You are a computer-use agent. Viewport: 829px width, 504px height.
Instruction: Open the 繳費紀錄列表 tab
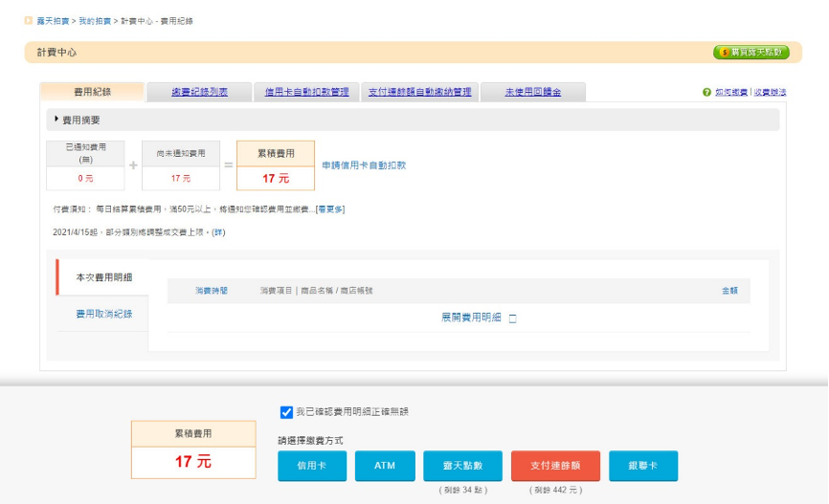point(199,92)
